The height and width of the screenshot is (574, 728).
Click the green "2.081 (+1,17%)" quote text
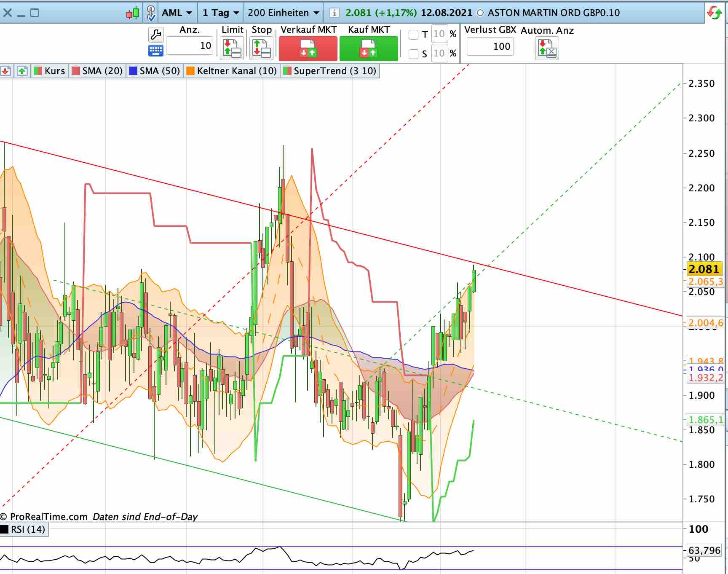click(x=381, y=13)
